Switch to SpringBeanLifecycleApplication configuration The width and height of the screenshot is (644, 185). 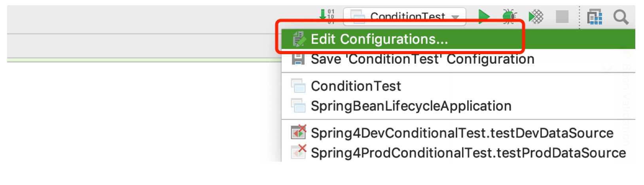coord(411,106)
